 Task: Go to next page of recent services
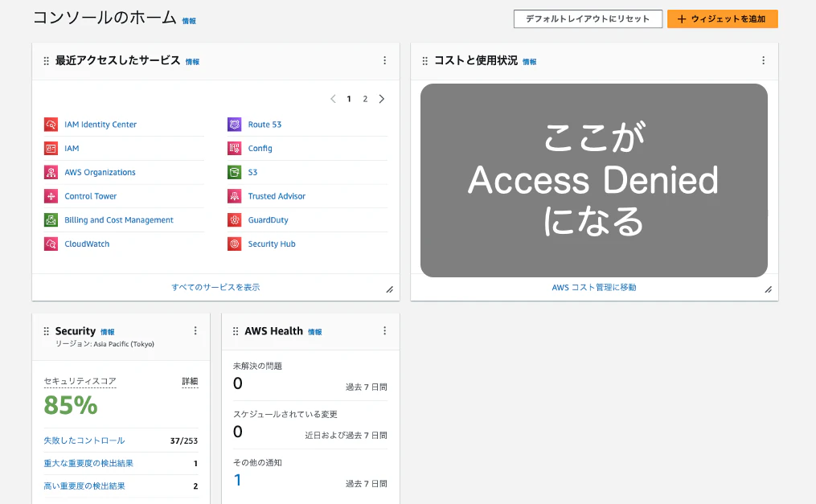381,99
